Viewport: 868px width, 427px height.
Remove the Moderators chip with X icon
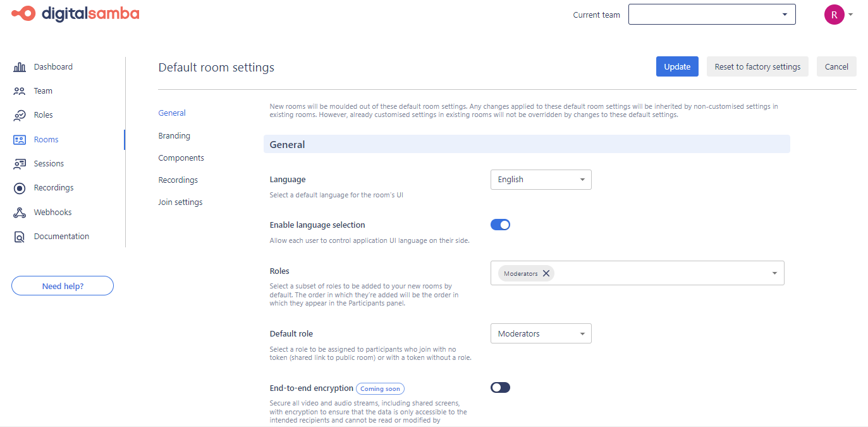pyautogui.click(x=546, y=273)
